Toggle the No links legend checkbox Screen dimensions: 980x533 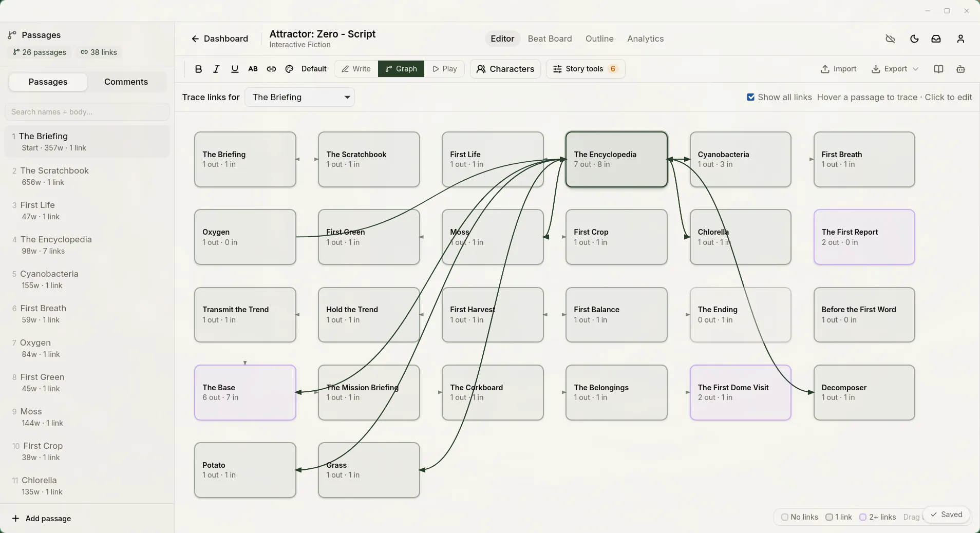(784, 517)
